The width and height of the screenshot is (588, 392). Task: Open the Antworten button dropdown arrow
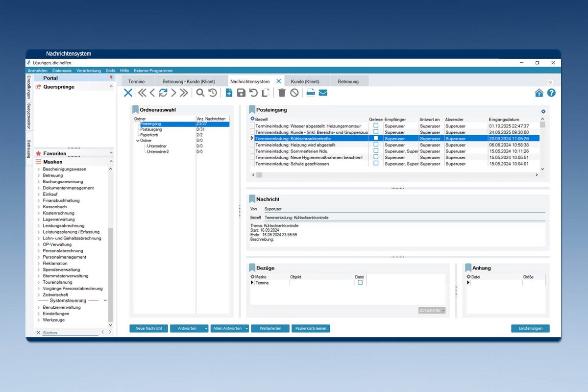206,328
